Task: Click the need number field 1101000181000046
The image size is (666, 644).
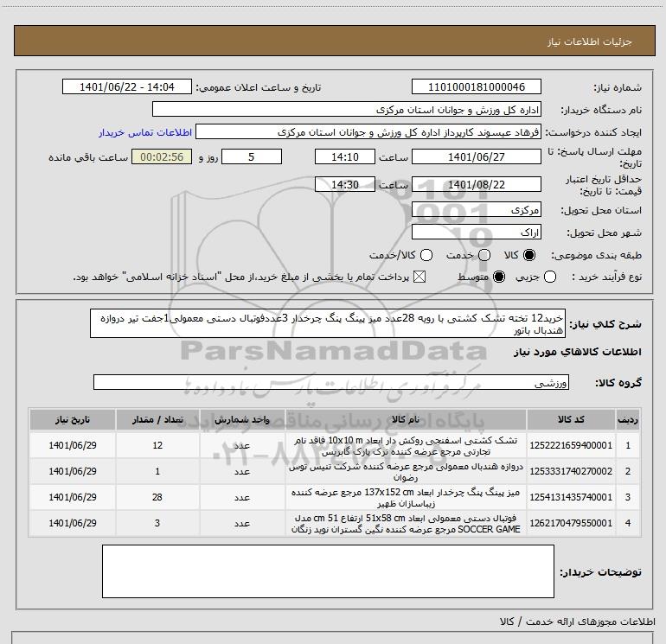Action: coord(476,87)
